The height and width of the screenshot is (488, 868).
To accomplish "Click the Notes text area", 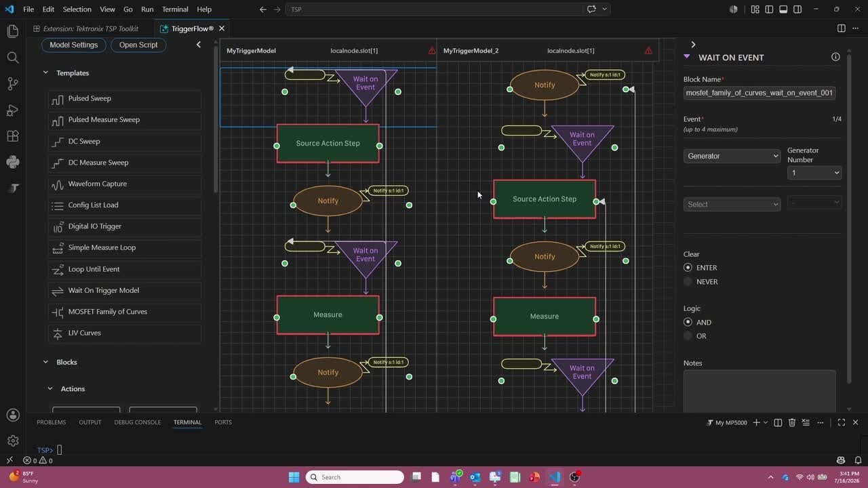I will pyautogui.click(x=759, y=391).
